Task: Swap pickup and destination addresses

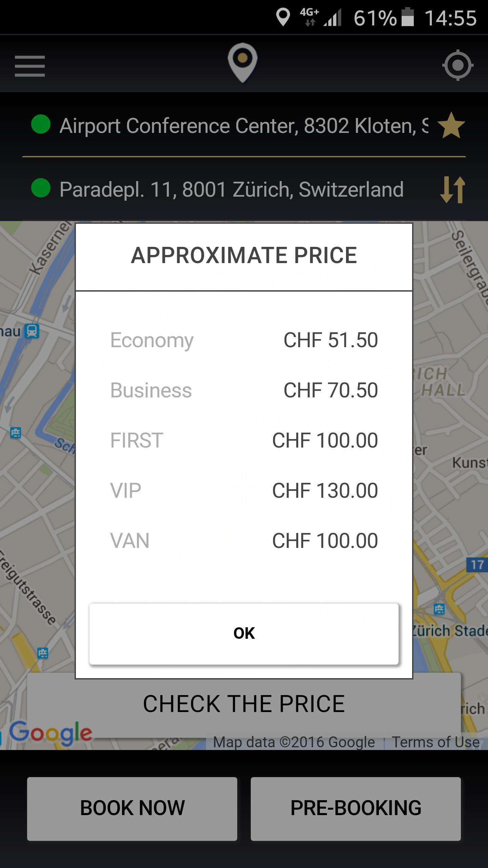Action: tap(452, 190)
